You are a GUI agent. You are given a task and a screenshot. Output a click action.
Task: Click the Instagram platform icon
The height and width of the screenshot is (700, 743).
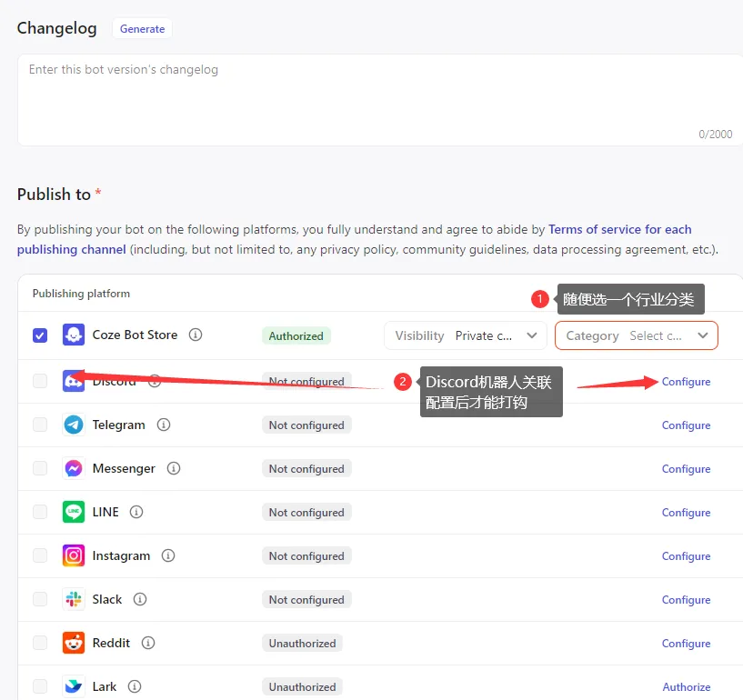click(x=74, y=555)
